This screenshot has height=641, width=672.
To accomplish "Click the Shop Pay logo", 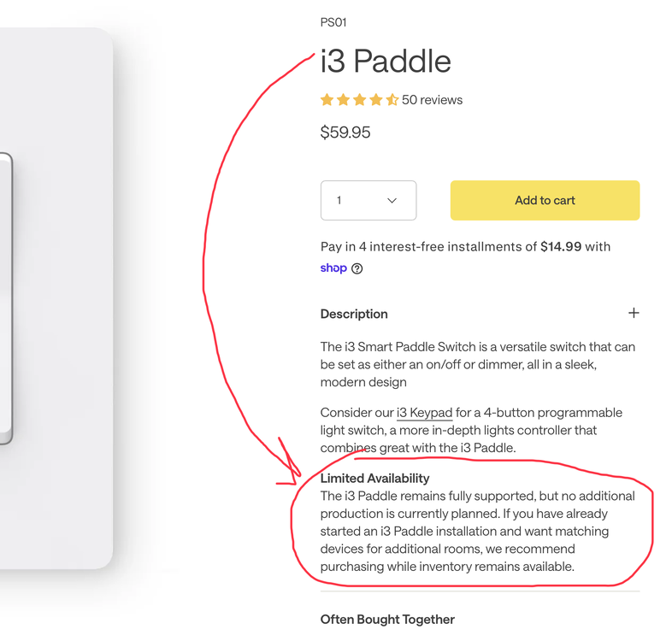I will 333,268.
